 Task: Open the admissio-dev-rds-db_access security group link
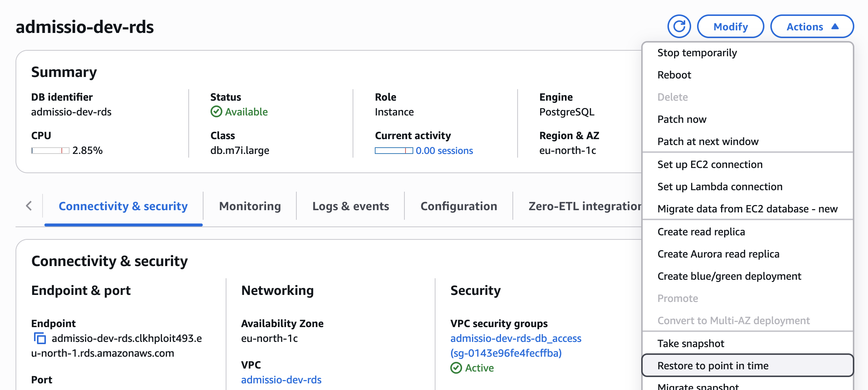tap(516, 338)
